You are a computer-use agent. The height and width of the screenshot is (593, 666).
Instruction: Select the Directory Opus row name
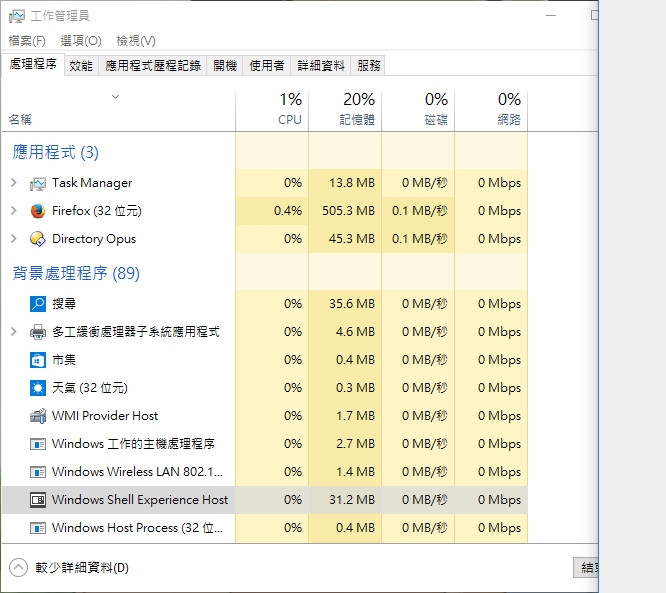pyautogui.click(x=94, y=239)
